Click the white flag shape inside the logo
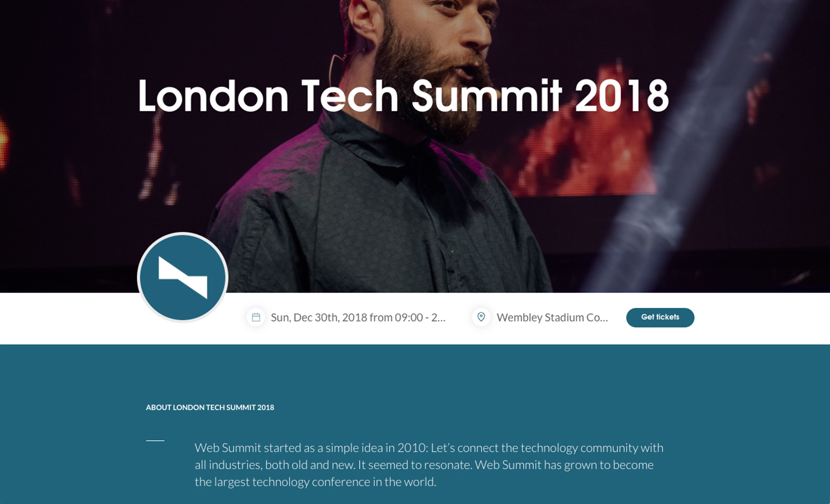 tap(183, 277)
